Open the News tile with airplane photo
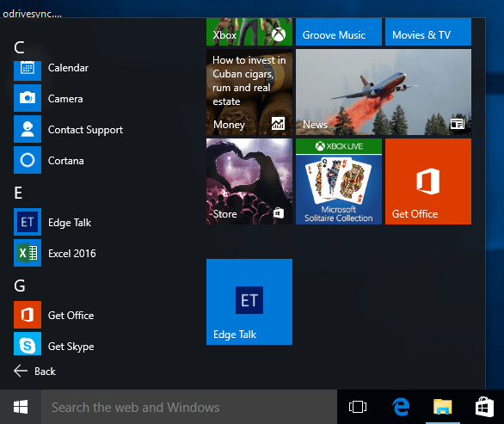Image resolution: width=504 pixels, height=424 pixels. click(383, 92)
